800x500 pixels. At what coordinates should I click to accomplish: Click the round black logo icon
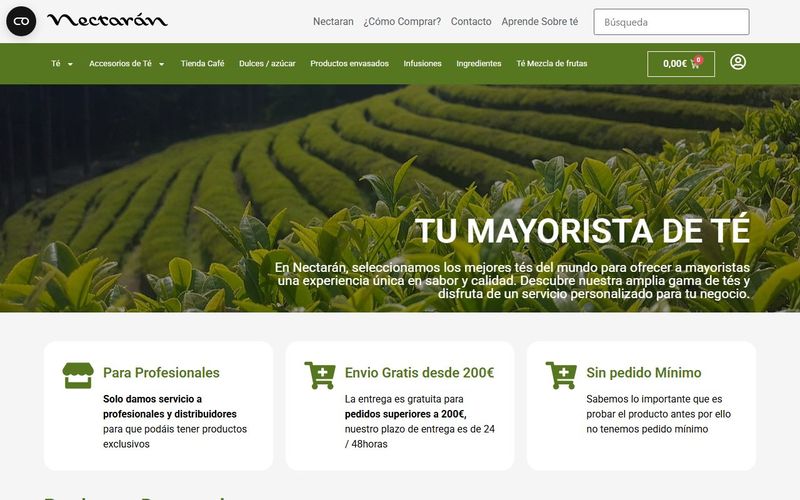coord(21,21)
